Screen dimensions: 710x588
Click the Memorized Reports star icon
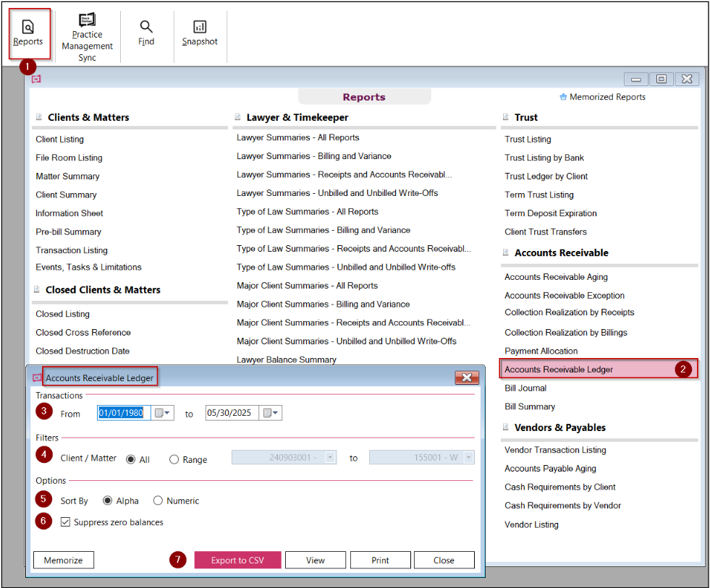[x=563, y=97]
